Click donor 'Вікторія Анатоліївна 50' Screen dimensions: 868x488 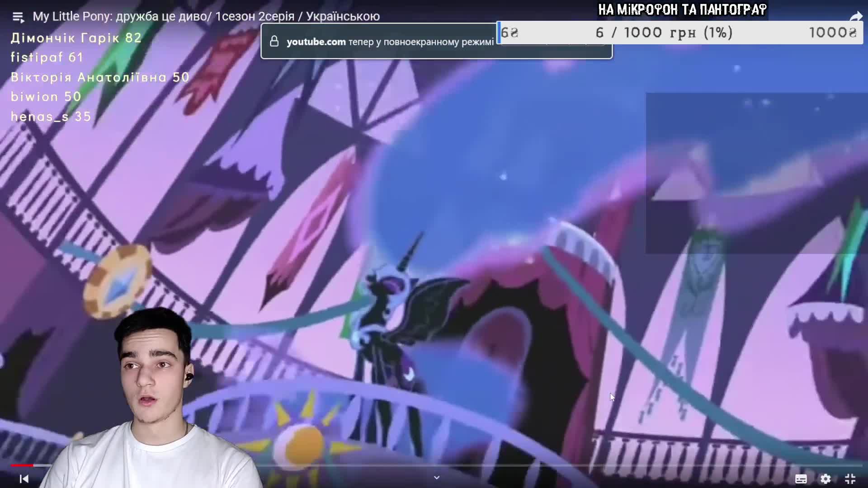(100, 77)
